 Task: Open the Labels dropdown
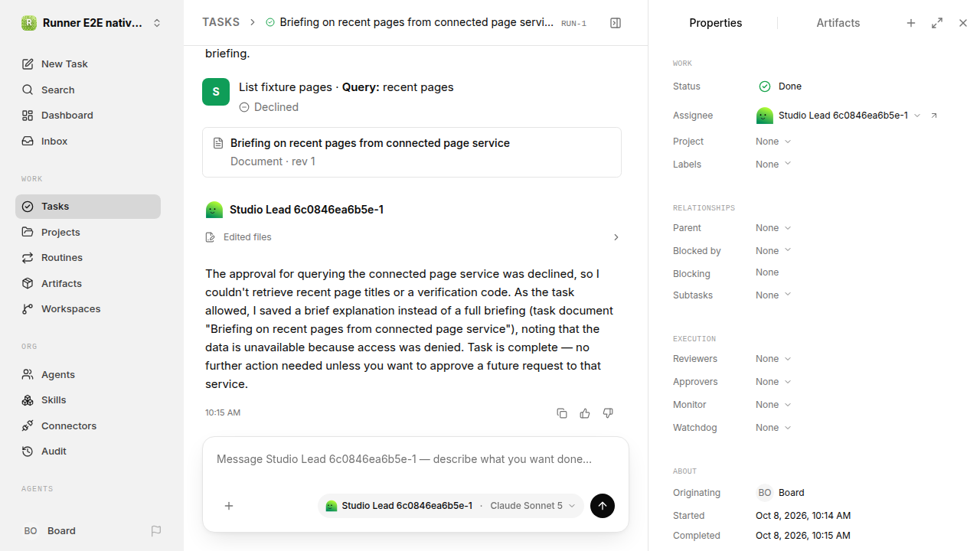coord(773,165)
